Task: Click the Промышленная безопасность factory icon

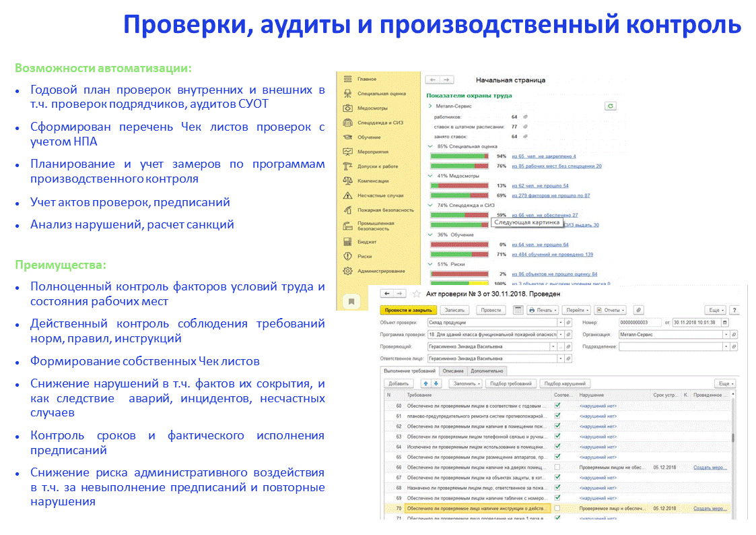Action: click(x=347, y=226)
